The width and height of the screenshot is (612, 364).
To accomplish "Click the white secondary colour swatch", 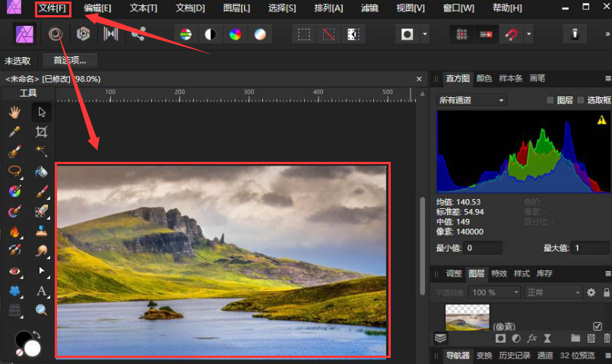I will (x=32, y=348).
